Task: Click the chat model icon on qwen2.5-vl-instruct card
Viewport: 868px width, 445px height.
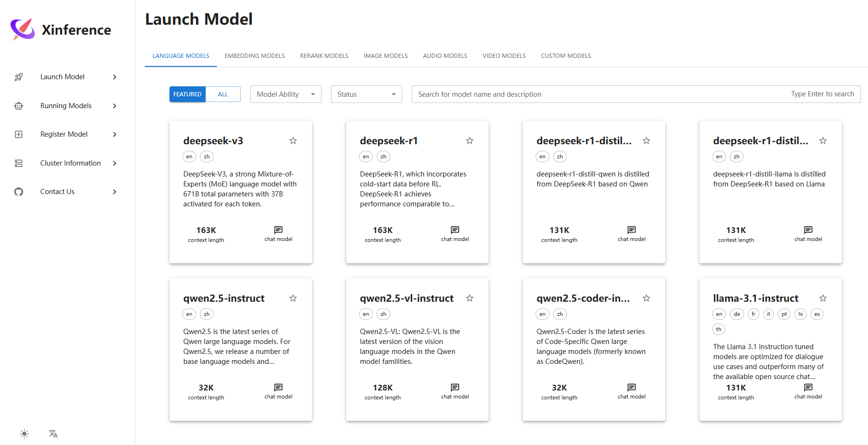Action: click(x=455, y=388)
